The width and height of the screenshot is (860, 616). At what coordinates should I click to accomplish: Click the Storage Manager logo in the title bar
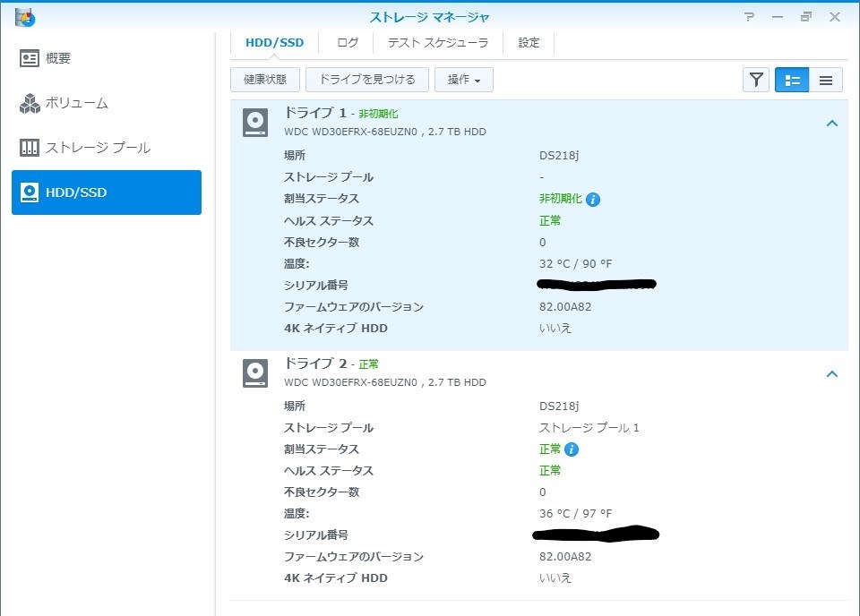click(24, 17)
